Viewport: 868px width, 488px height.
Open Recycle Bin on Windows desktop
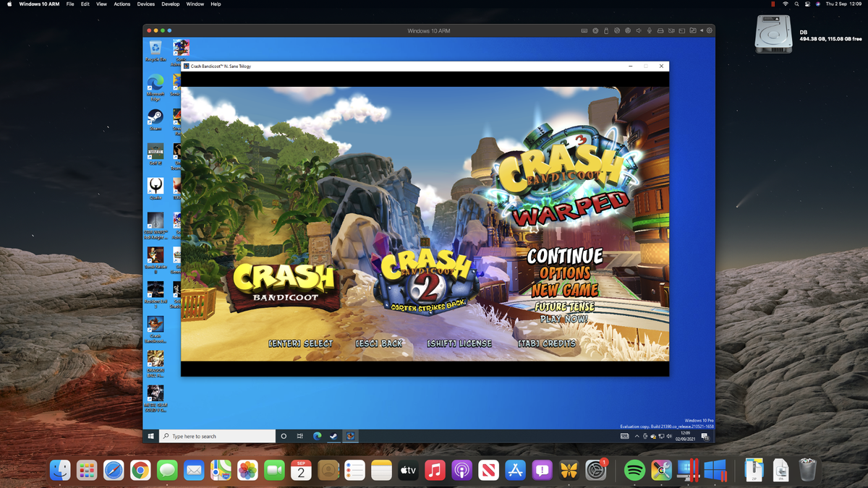point(156,51)
